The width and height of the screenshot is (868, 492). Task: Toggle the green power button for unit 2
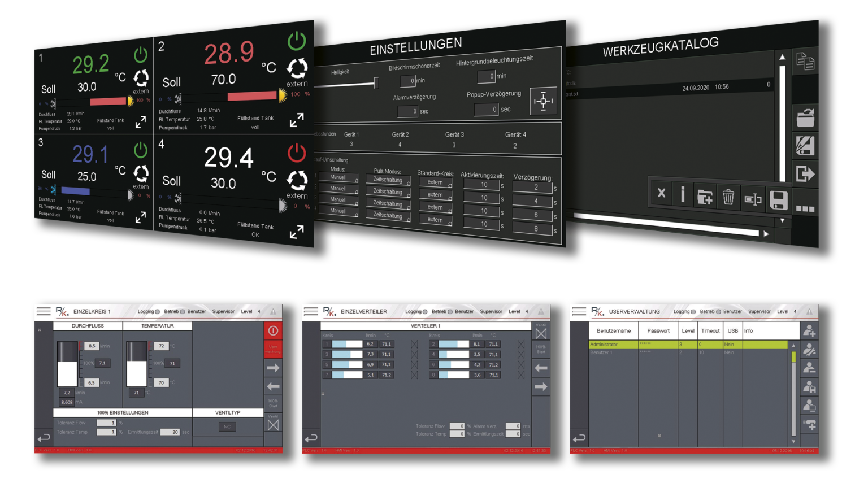coord(297,41)
